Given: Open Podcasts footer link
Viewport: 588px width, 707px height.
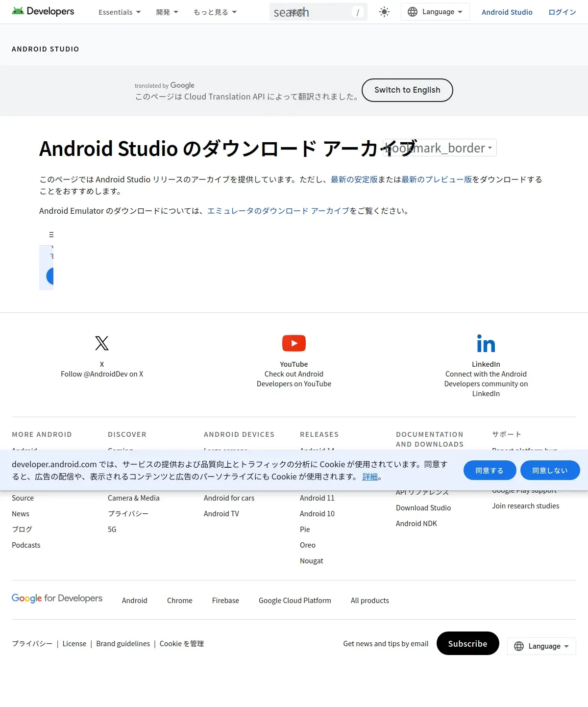Looking at the screenshot, I should pos(26,545).
